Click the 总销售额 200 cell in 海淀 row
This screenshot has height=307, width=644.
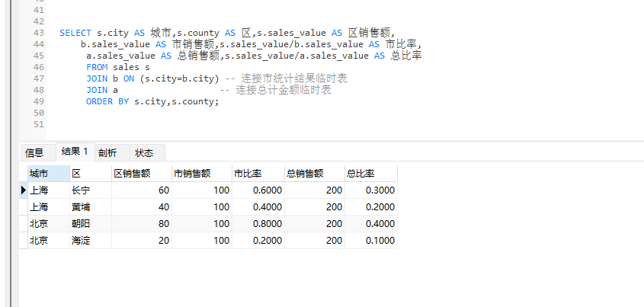[x=315, y=241]
